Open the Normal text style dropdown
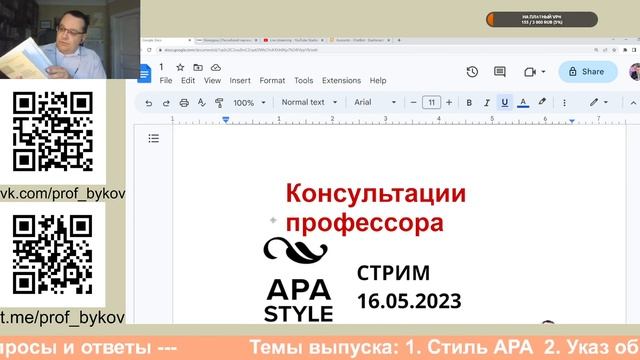Viewport: 640px width, 360px height. point(309,102)
